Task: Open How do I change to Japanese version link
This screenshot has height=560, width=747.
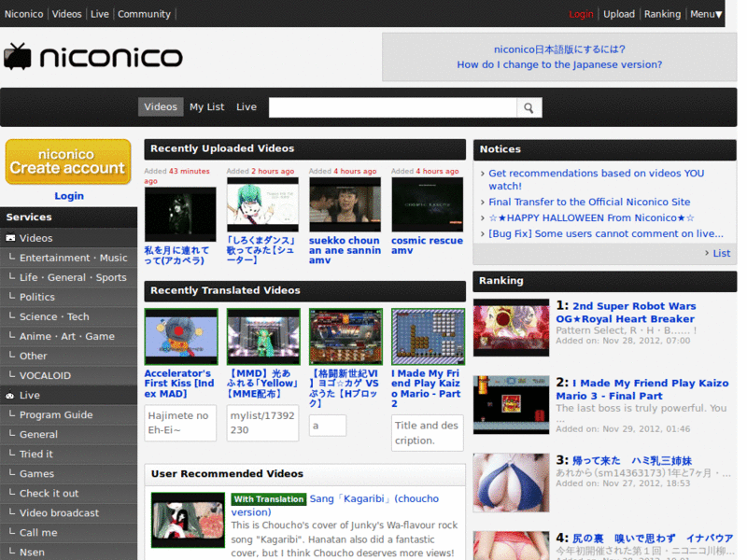Action: tap(559, 64)
